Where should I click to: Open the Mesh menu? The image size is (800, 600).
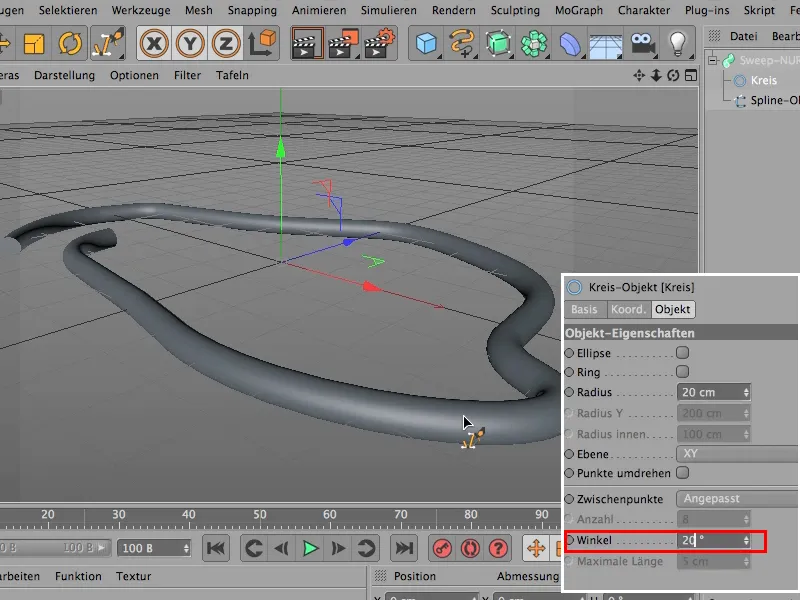click(198, 10)
